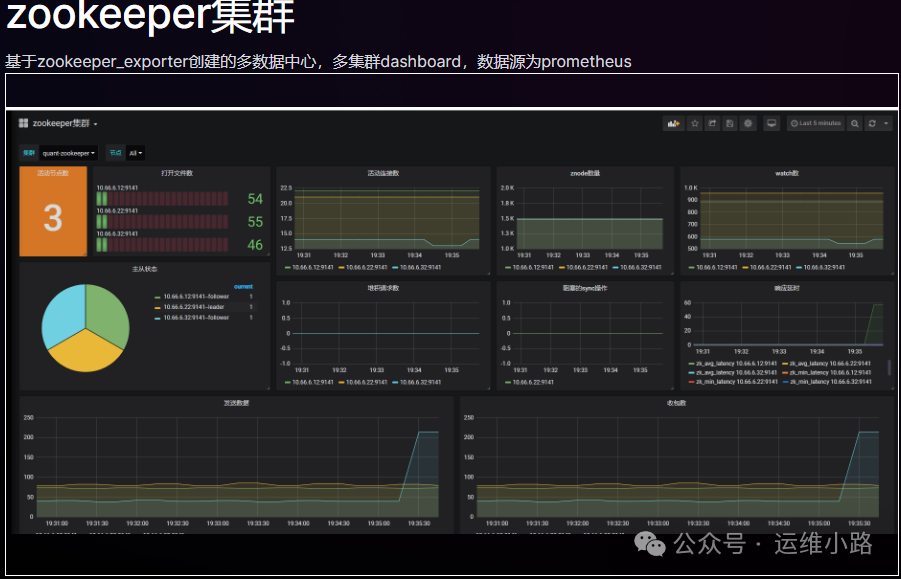Click the green slice of the pie chart
Screen dimensions: 901x579
[108, 313]
